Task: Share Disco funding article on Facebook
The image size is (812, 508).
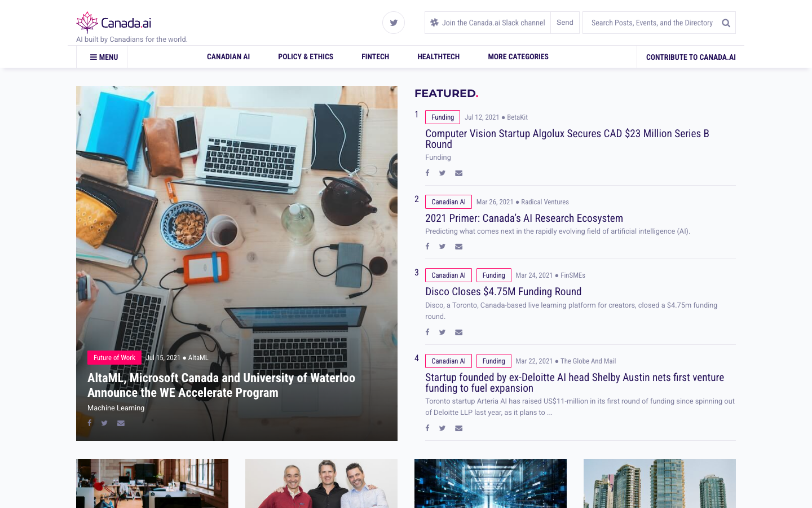Action: [x=427, y=332]
